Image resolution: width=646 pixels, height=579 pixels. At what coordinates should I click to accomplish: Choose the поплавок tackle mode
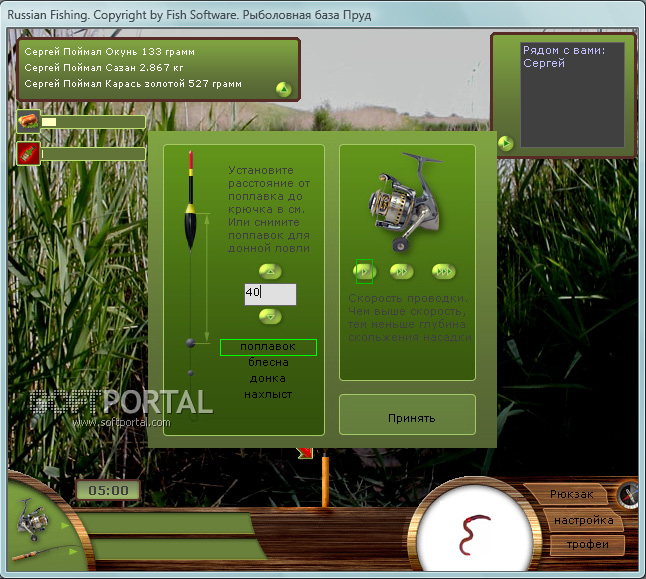point(268,347)
